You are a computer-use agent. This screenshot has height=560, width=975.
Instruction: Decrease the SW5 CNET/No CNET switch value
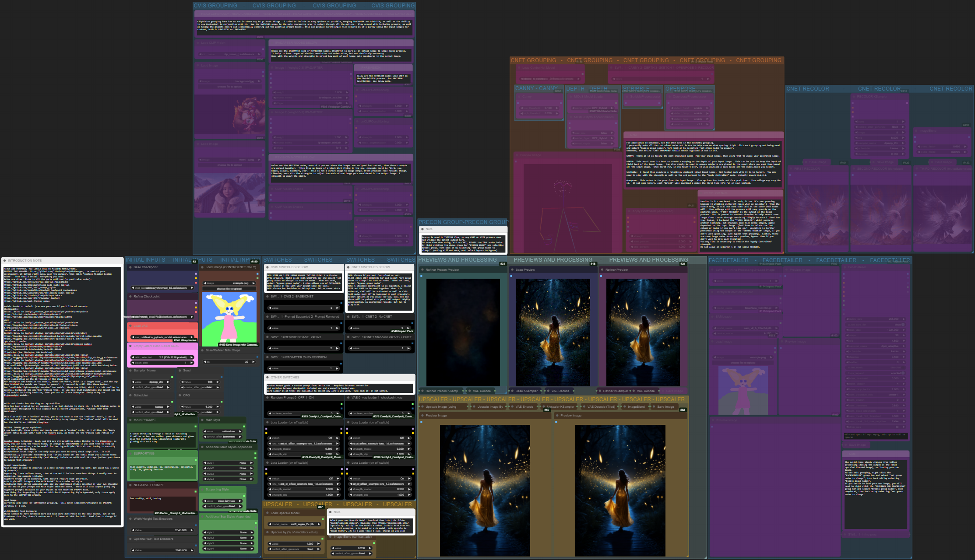click(x=350, y=328)
